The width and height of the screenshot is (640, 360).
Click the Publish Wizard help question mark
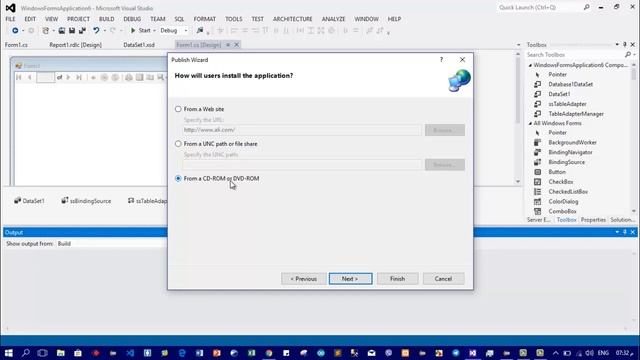coord(441,60)
